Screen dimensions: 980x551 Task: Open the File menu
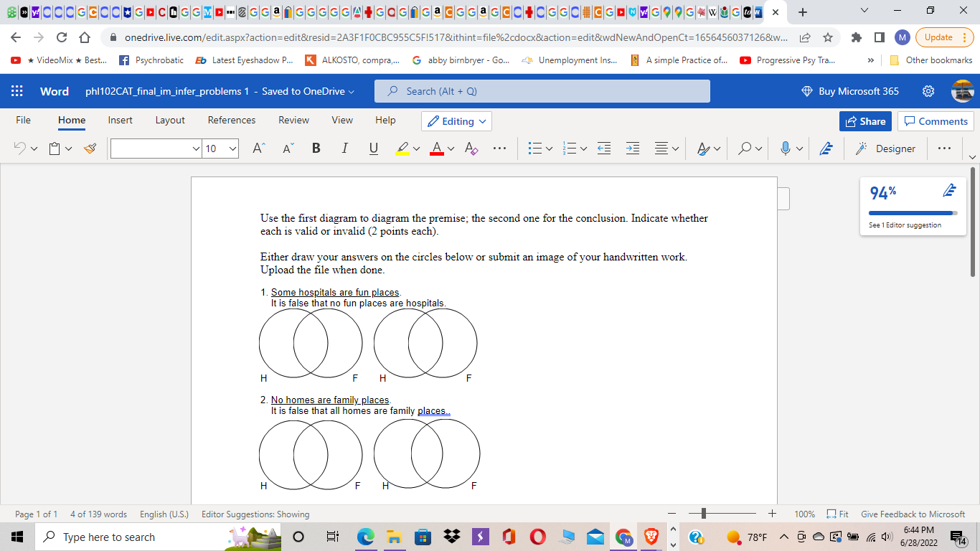[23, 121]
